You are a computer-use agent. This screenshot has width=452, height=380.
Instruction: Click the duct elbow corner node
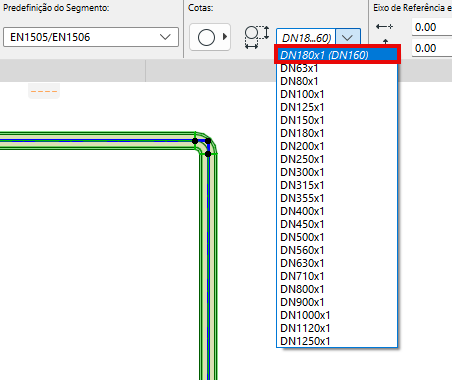(x=208, y=141)
